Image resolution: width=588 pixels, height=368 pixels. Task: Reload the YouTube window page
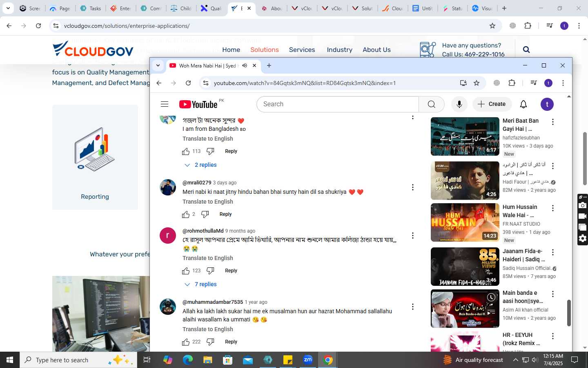pyautogui.click(x=188, y=83)
